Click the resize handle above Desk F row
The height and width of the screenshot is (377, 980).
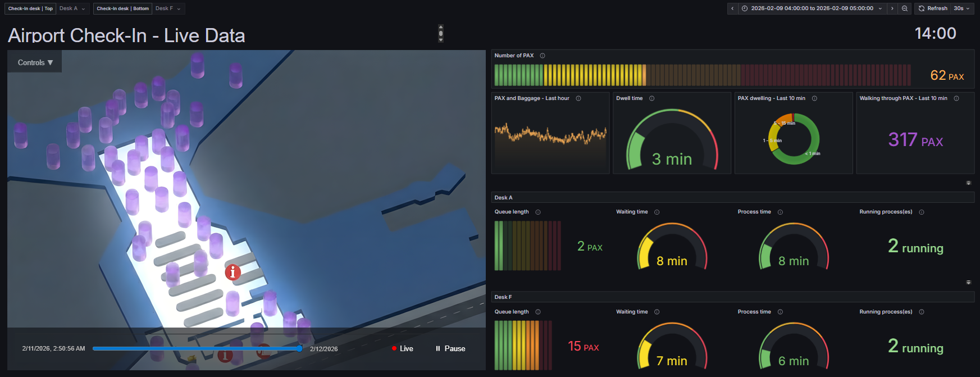(969, 283)
